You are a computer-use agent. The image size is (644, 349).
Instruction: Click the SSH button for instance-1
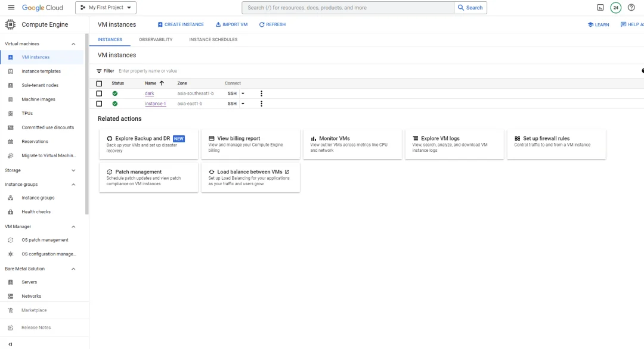[x=232, y=104]
